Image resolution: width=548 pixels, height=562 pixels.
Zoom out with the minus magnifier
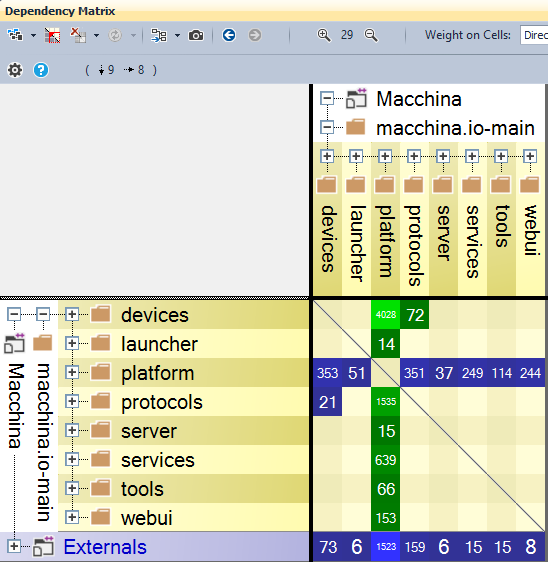[371, 35]
